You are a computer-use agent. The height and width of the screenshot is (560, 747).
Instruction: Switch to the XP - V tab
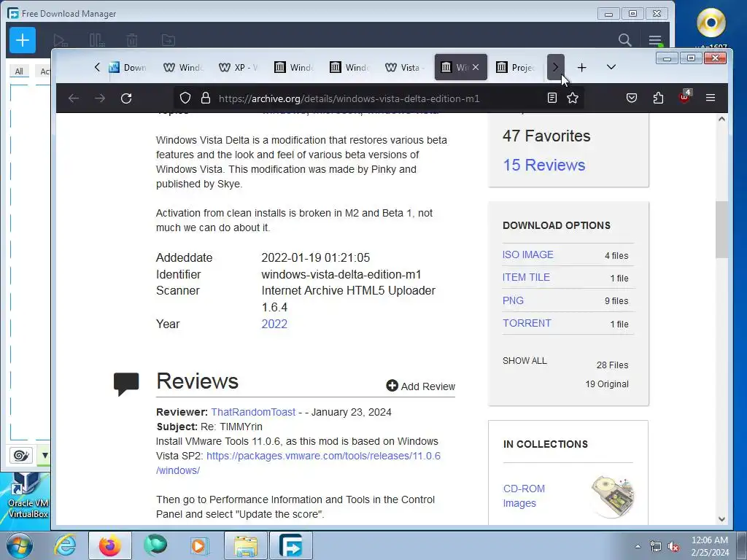point(238,68)
